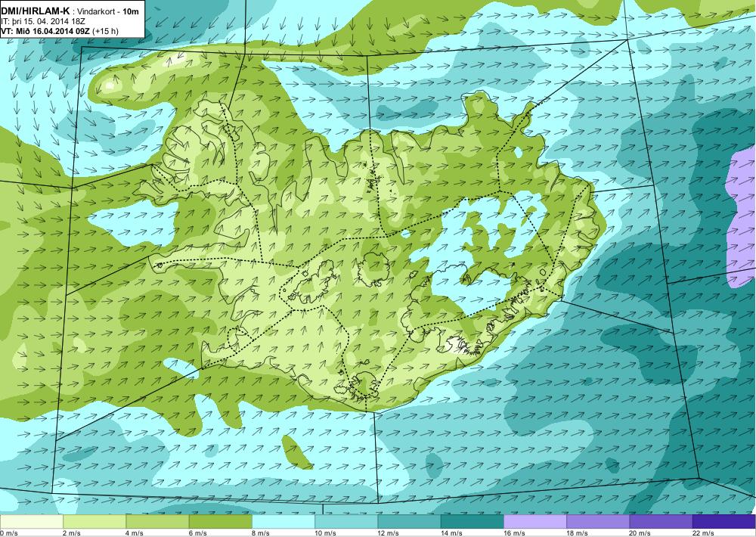Click the 4–6 m/s legend color swatch

tap(157, 522)
